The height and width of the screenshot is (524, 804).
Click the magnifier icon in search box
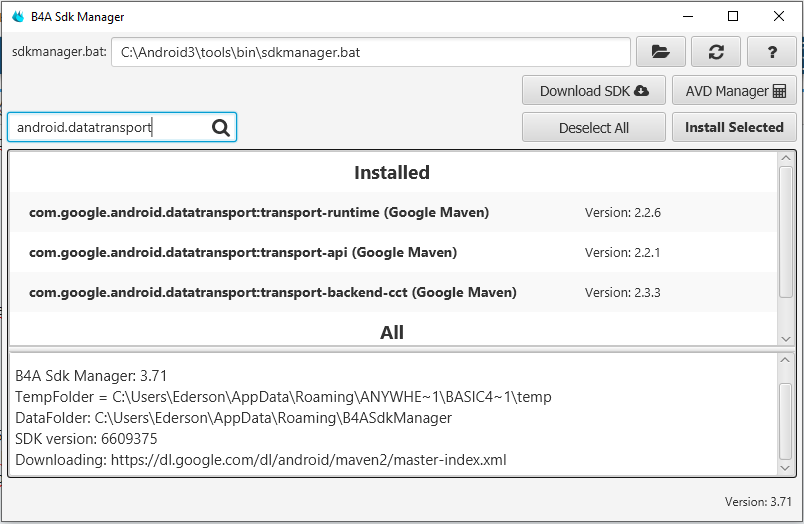221,128
